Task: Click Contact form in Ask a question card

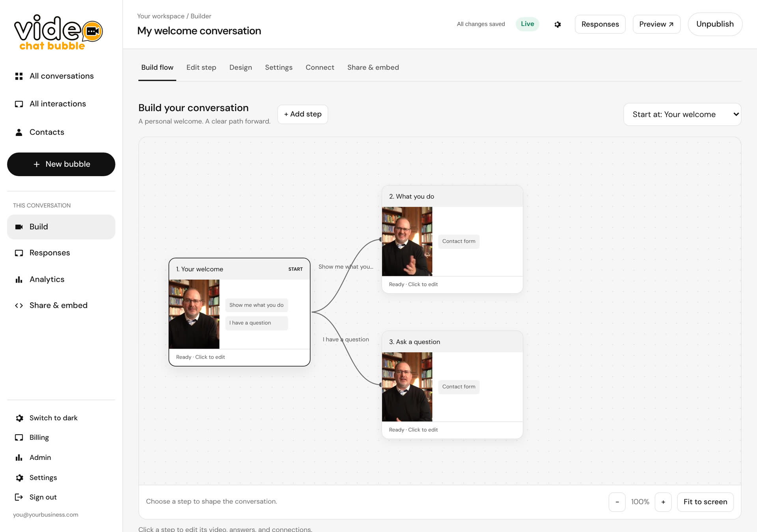Action: coord(459,387)
